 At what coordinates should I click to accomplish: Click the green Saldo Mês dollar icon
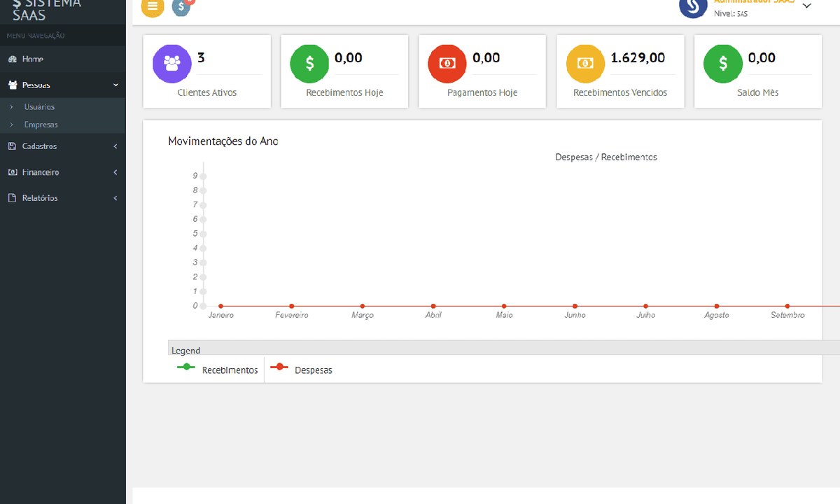click(x=723, y=63)
